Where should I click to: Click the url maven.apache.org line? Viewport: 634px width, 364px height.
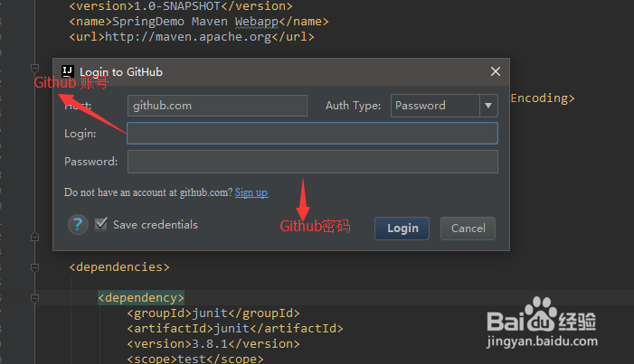tap(192, 37)
